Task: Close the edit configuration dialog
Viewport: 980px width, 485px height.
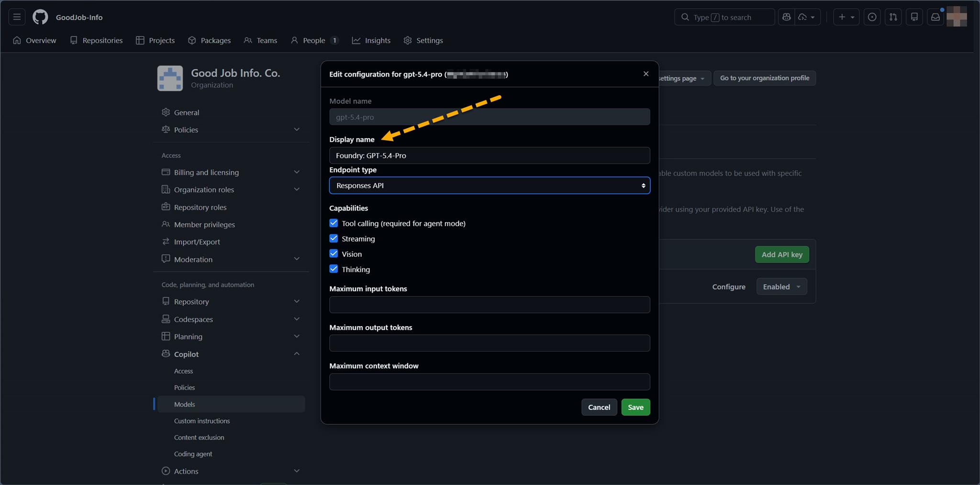Action: tap(646, 74)
